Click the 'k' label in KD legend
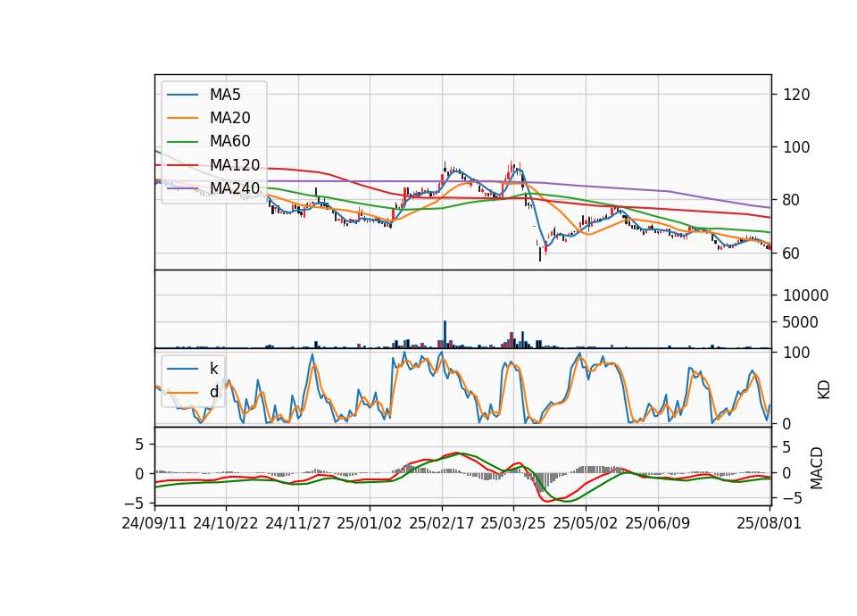The height and width of the screenshot is (616, 857). point(213,369)
